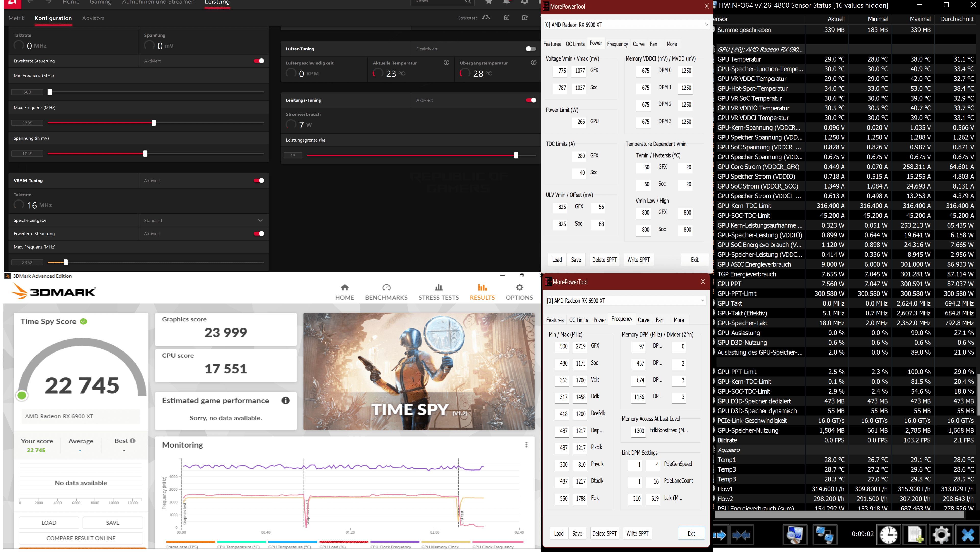Toggle VRAM-Tuning switch

pyautogui.click(x=259, y=180)
